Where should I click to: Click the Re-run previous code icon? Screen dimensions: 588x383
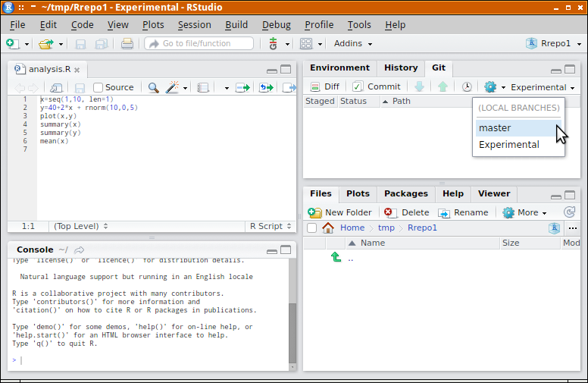(266, 88)
